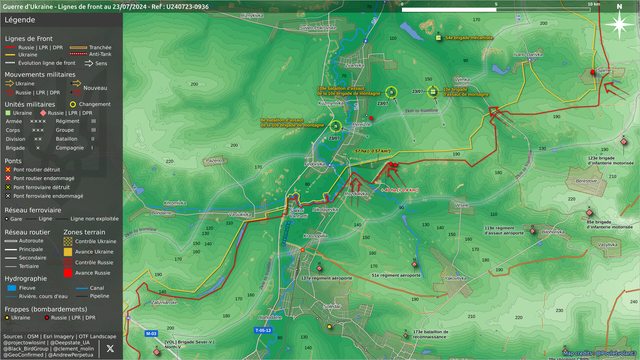Click the 10 km scale bar

click(x=496, y=9)
